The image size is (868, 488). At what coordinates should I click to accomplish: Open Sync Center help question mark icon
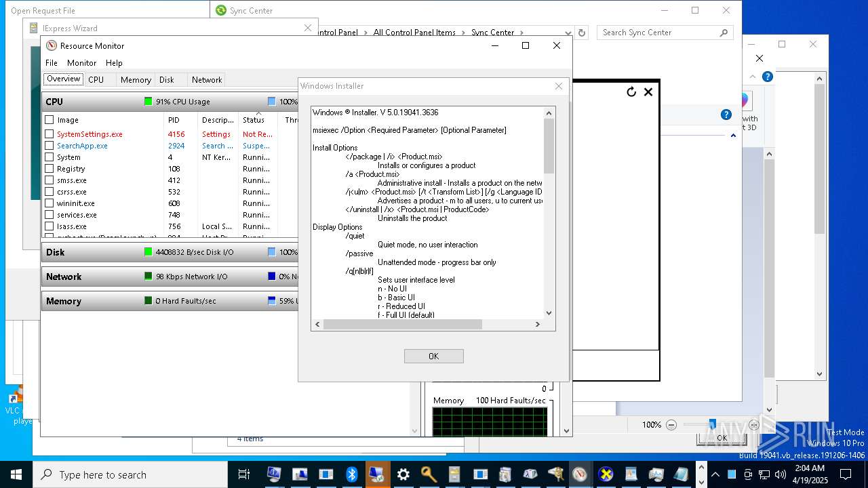(726, 115)
